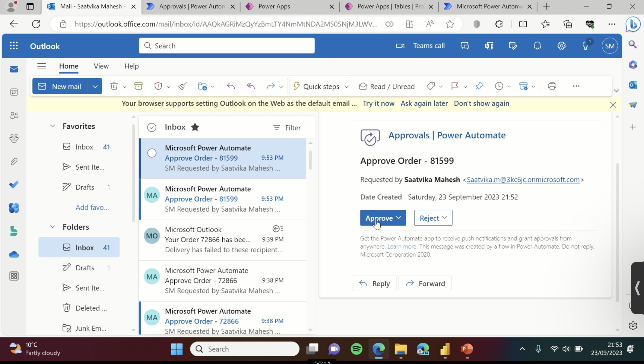This screenshot has height=364, width=644.
Task: Open the Settings gear in Outlook header
Action: [x=561, y=46]
